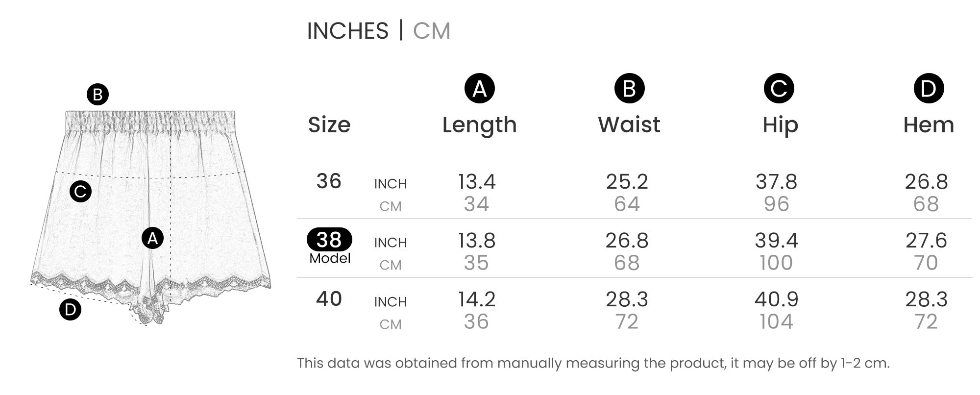Click the A length marker on shorts diagram

(152, 238)
